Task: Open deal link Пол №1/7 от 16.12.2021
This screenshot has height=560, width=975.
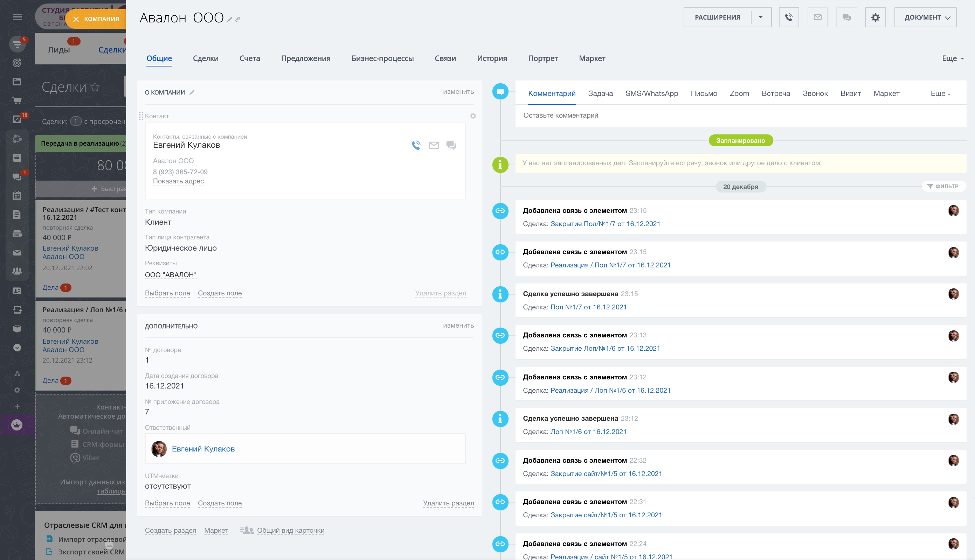Action: click(x=588, y=307)
